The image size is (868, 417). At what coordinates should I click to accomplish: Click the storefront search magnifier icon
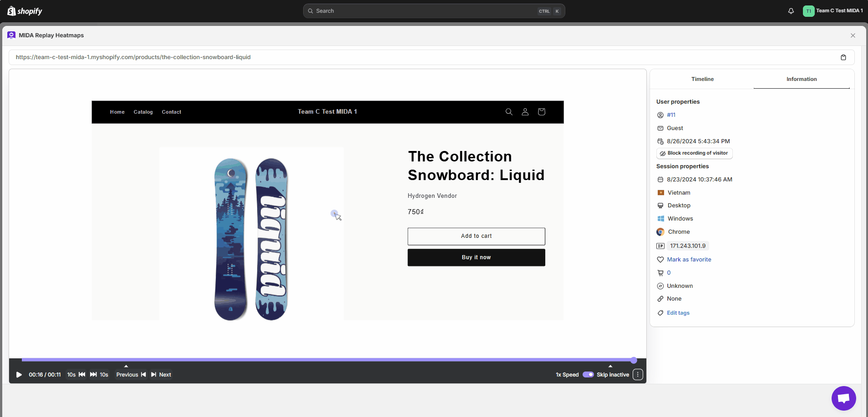pos(509,112)
